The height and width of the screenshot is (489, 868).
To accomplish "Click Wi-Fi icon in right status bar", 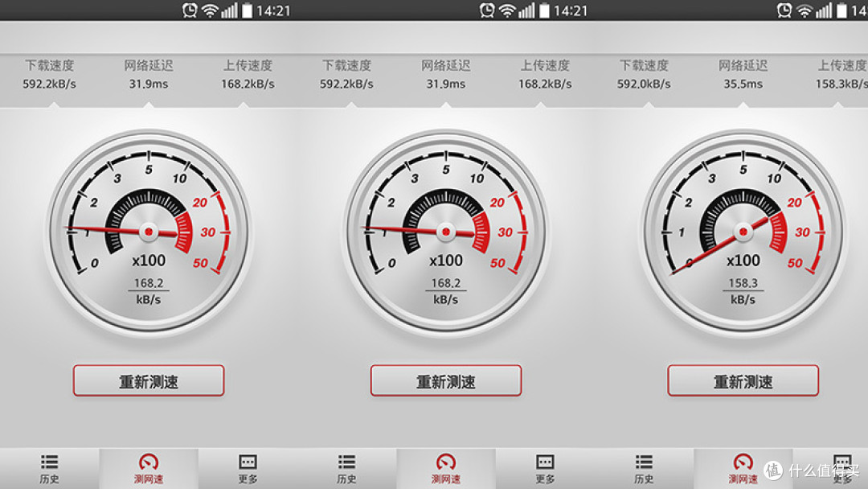I will click(x=805, y=10).
